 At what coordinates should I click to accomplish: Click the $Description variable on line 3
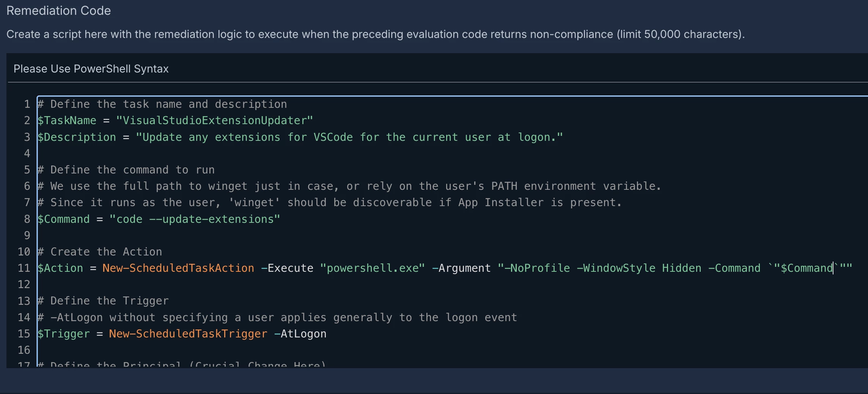(x=77, y=137)
